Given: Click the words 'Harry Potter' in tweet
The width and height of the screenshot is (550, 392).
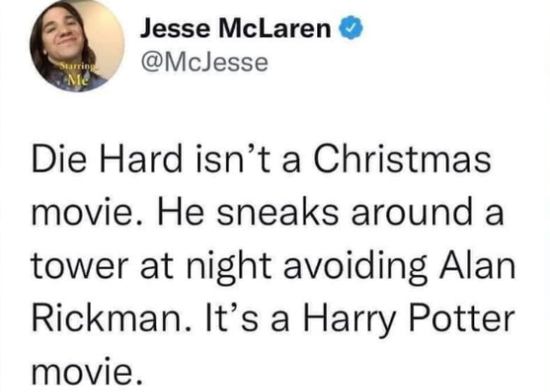Looking at the screenshot, I should click(408, 321).
